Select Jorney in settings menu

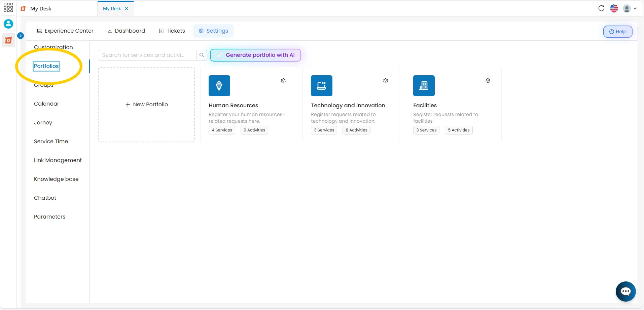tap(43, 123)
